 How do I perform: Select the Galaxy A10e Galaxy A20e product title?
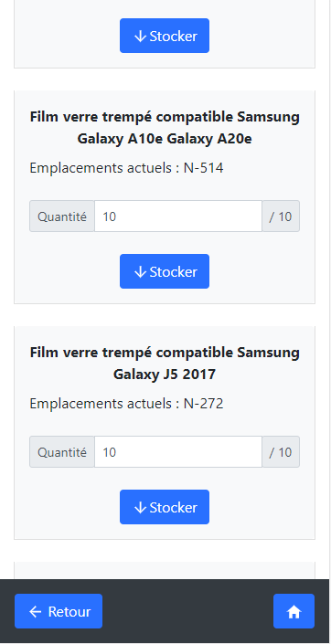click(165, 128)
